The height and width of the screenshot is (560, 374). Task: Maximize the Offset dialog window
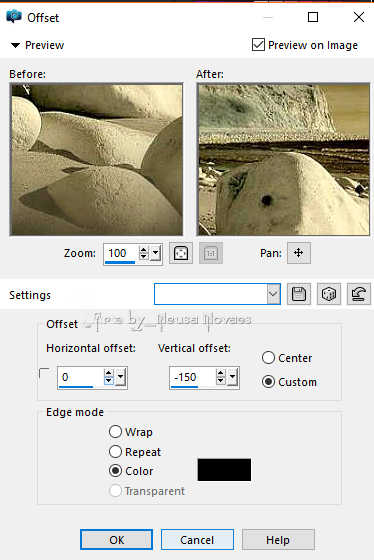coord(313,17)
